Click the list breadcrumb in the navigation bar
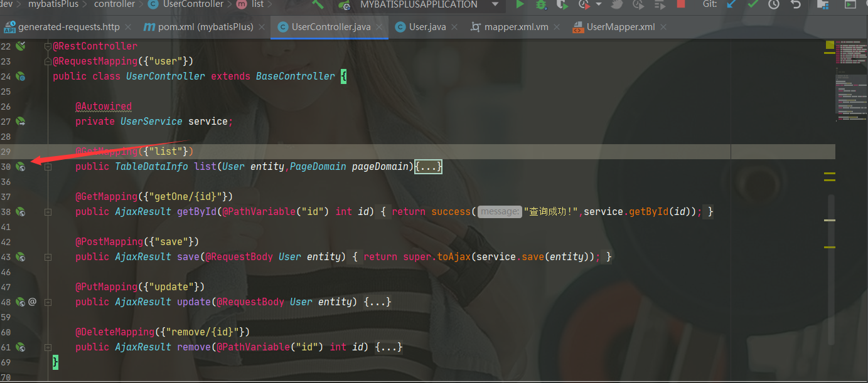This screenshot has width=868, height=383. pos(255,4)
